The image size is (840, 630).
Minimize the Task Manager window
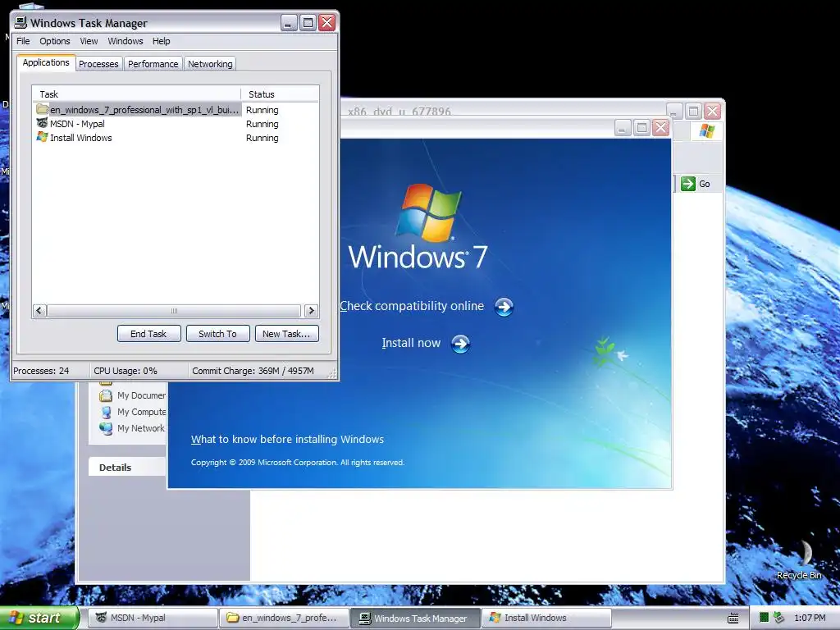[x=289, y=22]
